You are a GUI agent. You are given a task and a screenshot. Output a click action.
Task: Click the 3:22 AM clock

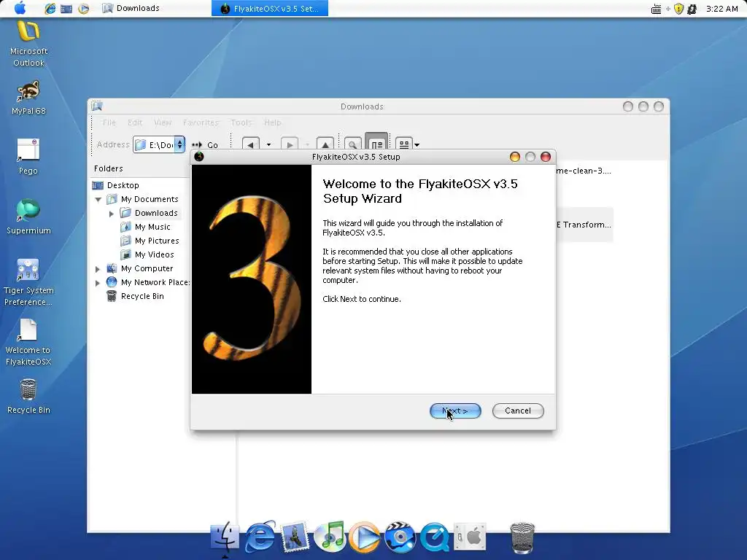[x=721, y=9]
